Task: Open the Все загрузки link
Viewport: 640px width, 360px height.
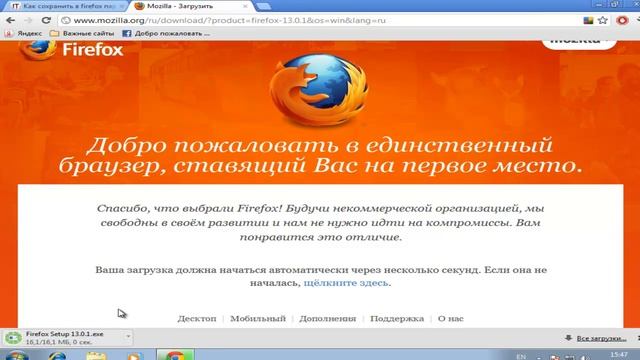Action: click(602, 338)
